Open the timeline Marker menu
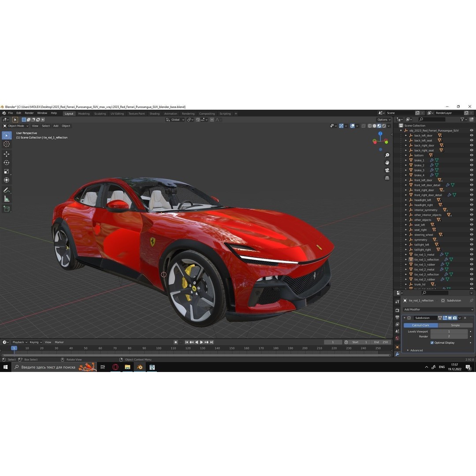This screenshot has height=476, width=476. click(59, 342)
